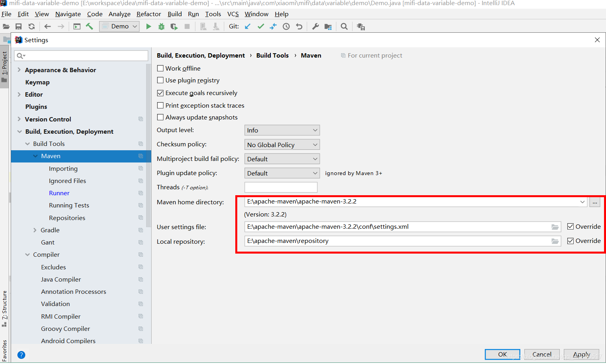Viewport: 606px width, 364px height.
Task: Enable Always update snapshots checkbox
Action: (160, 117)
